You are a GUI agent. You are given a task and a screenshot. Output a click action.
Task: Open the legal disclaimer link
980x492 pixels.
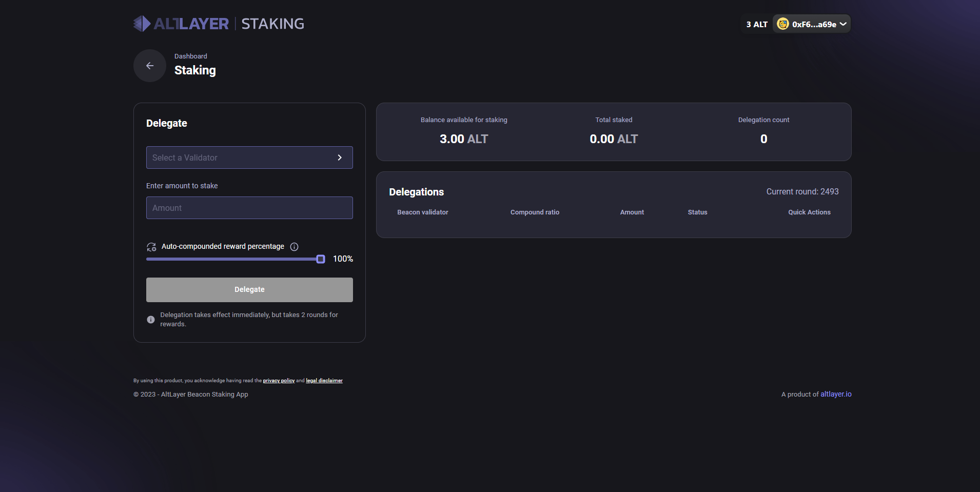tap(324, 381)
